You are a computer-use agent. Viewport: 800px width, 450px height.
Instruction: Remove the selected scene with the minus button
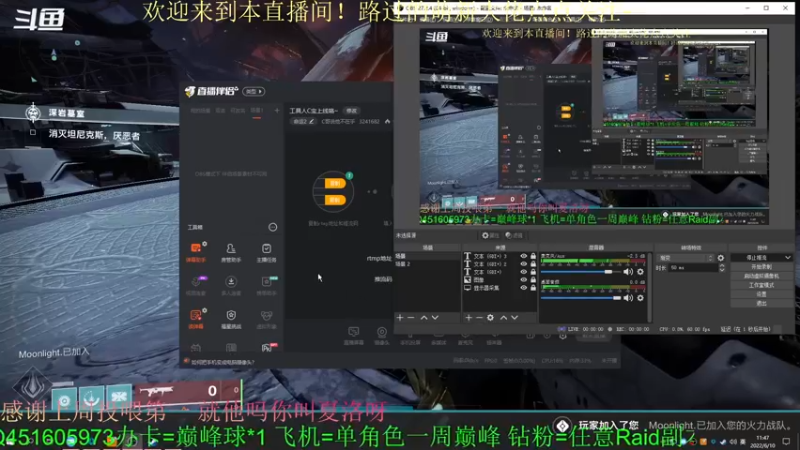411,317
